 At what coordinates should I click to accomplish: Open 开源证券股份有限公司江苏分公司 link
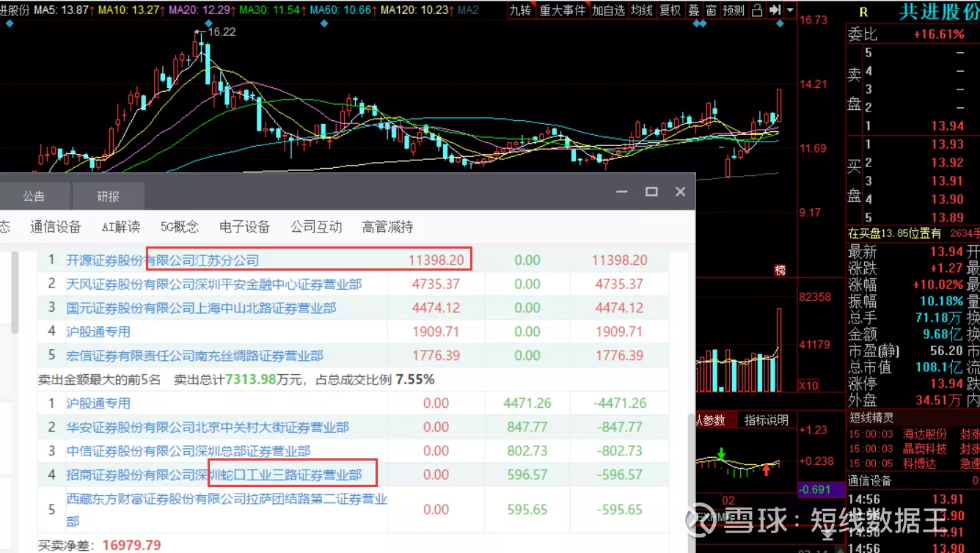tap(162, 260)
